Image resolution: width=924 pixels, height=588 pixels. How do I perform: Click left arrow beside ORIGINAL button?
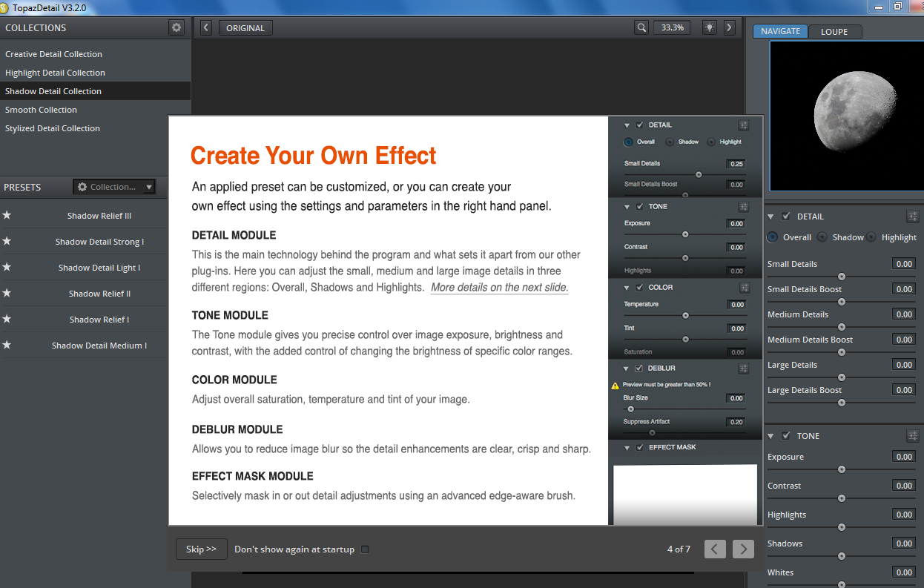[x=206, y=27]
